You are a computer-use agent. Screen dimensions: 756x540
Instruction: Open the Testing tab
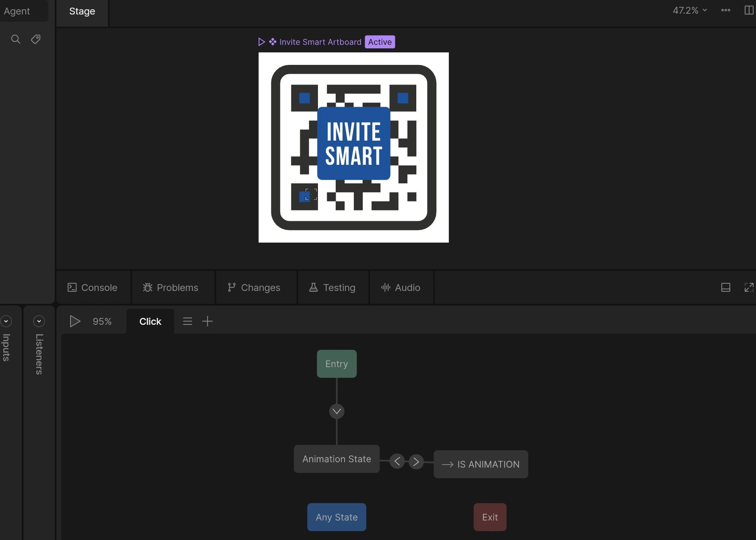coord(332,287)
